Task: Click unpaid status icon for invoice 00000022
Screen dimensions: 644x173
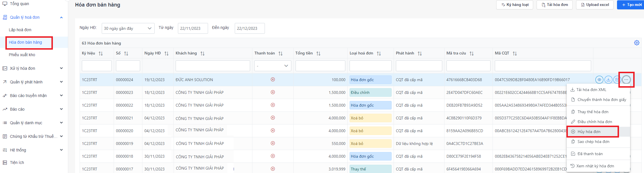Action: coord(273,105)
